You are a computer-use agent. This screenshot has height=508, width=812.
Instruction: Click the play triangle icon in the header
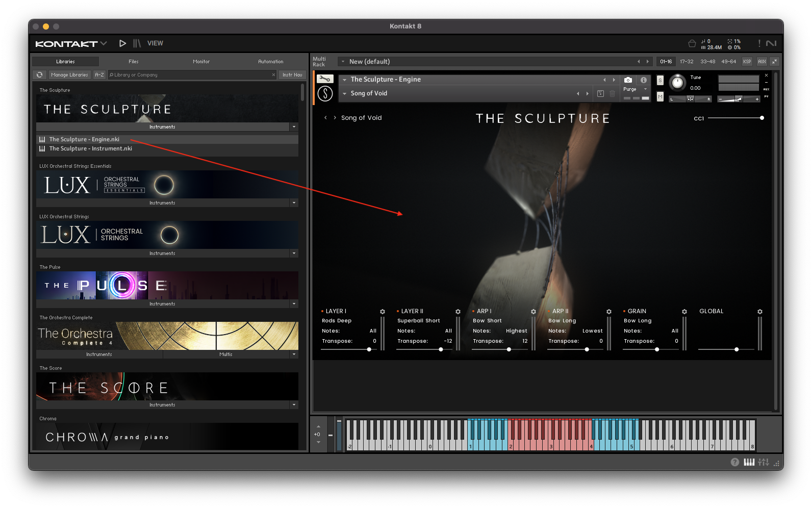coord(122,43)
